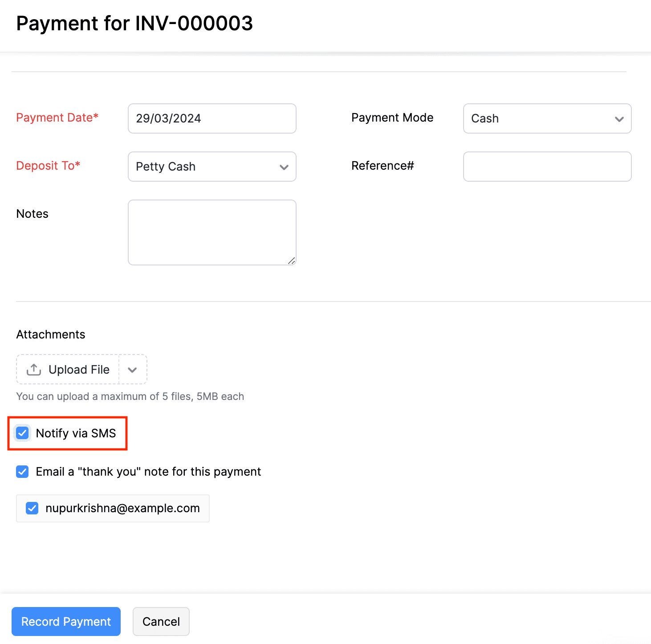The image size is (651, 644).
Task: Open additional upload options via chevron
Action: [132, 369]
